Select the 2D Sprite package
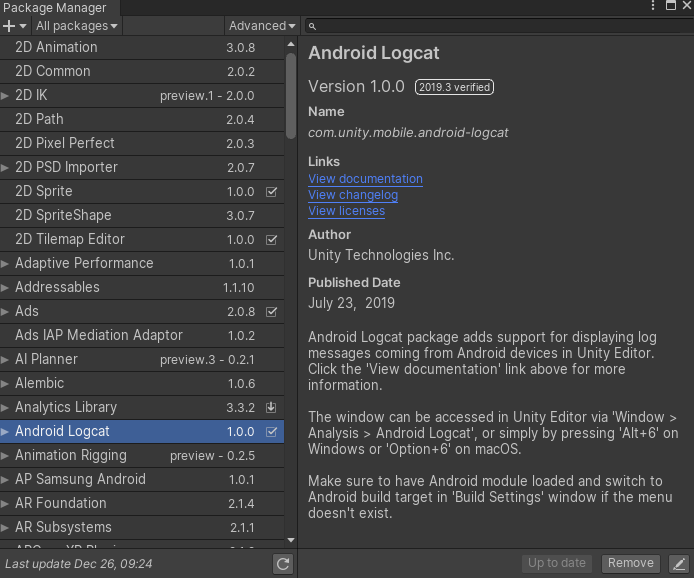This screenshot has height=578, width=694. [x=142, y=191]
